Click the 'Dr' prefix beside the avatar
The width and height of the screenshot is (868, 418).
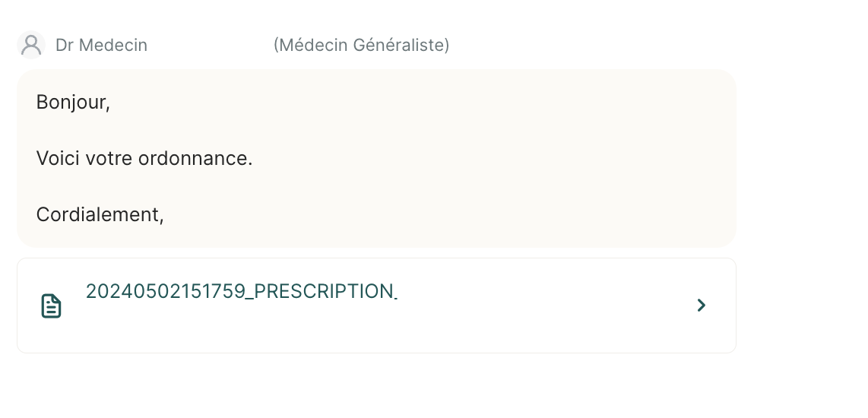pyautogui.click(x=64, y=45)
